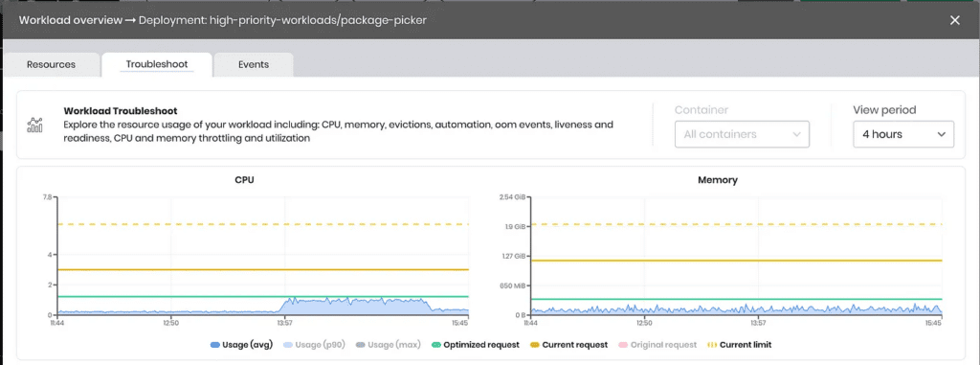Screen dimensions: 980x365
Task: Click the CPU usage spike area in chart
Action: [356, 307]
